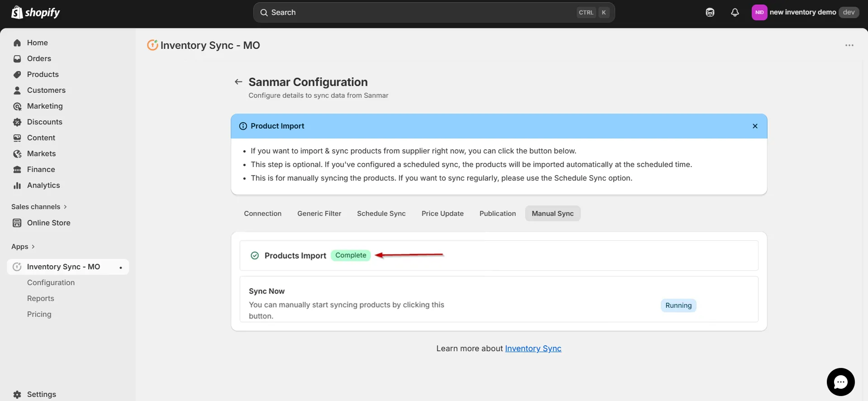This screenshot has height=401, width=868.
Task: Switch to the Generic Filter tab
Action: pyautogui.click(x=319, y=214)
